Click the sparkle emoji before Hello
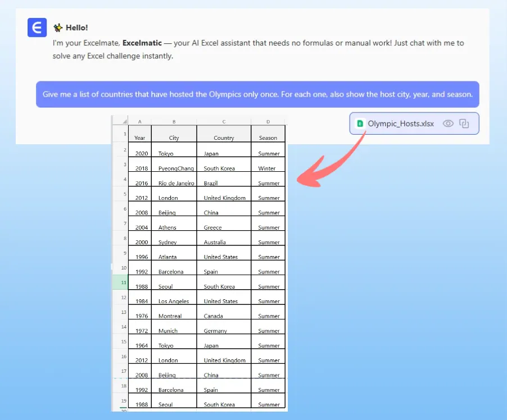Image resolution: width=507 pixels, height=420 pixels. (x=57, y=28)
